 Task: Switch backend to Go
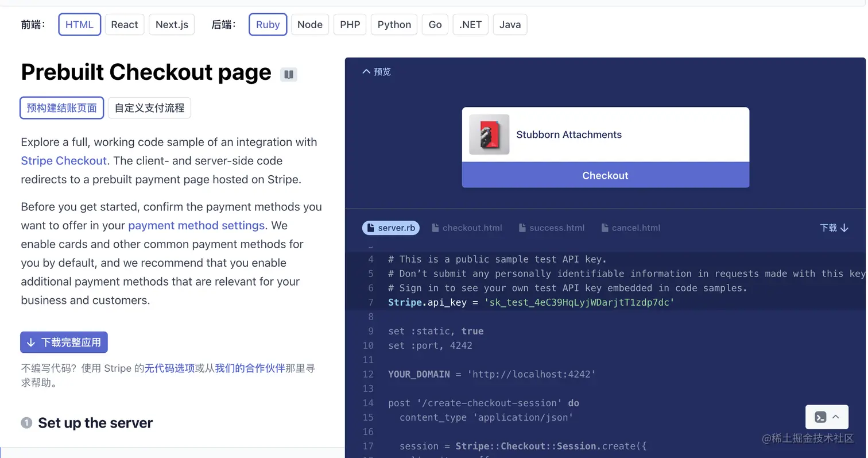(435, 25)
